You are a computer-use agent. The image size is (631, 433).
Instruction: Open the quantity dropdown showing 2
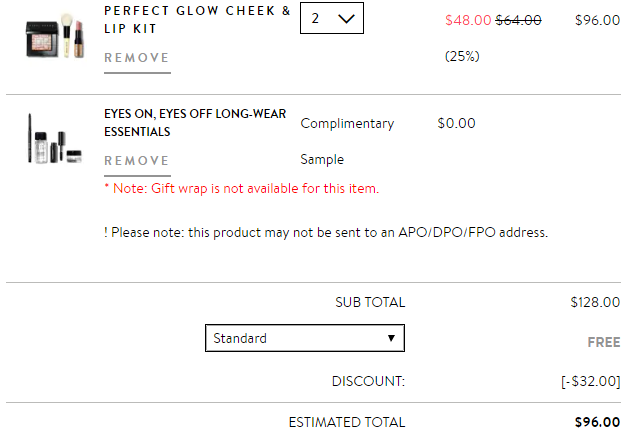pos(332,18)
